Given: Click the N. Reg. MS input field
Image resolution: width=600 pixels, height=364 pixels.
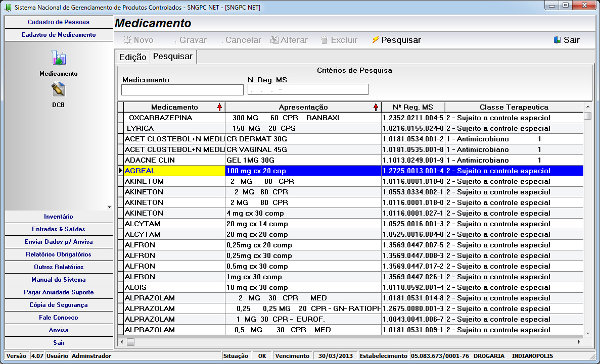Looking at the screenshot, I should click(x=308, y=89).
